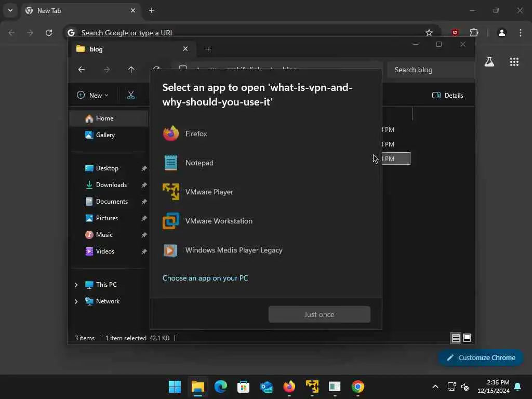
Task: Click the Chrome address bar
Action: coord(251,33)
